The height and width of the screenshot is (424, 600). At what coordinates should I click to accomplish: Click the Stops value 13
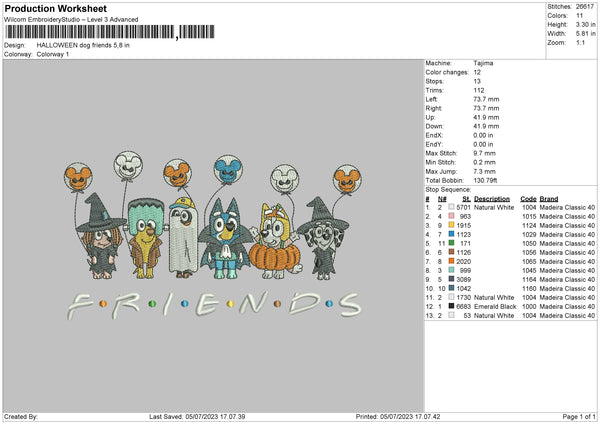(477, 81)
